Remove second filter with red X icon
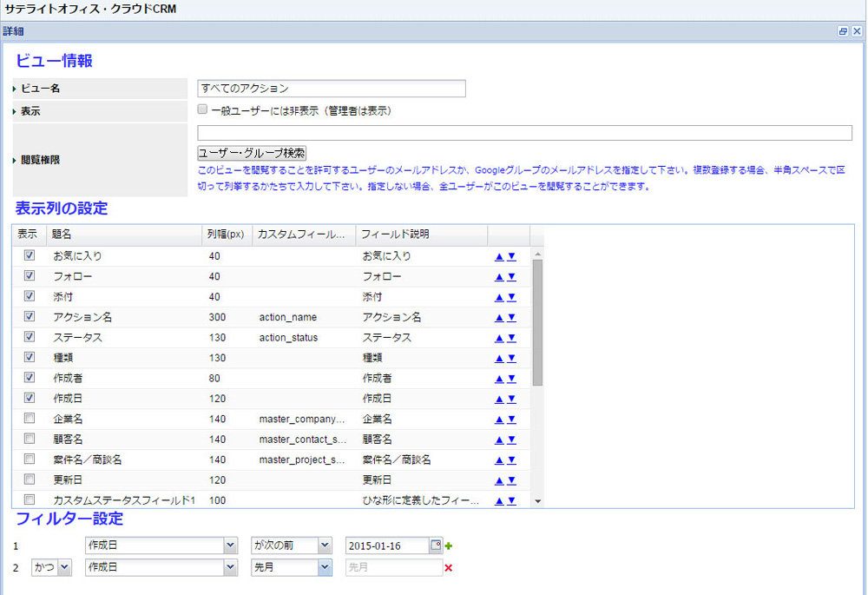This screenshot has height=595, width=868. (449, 568)
